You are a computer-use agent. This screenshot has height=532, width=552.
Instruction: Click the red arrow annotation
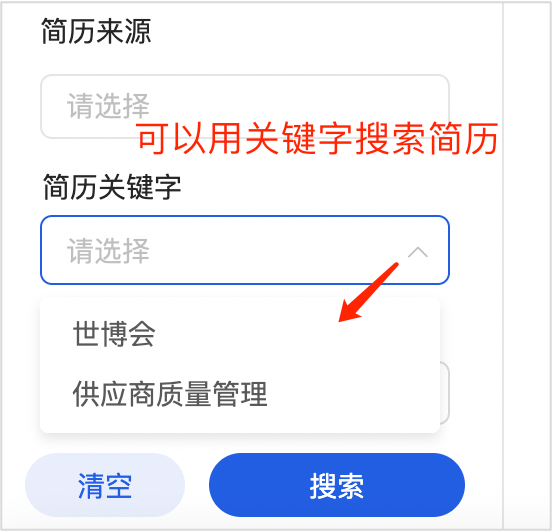(x=368, y=292)
